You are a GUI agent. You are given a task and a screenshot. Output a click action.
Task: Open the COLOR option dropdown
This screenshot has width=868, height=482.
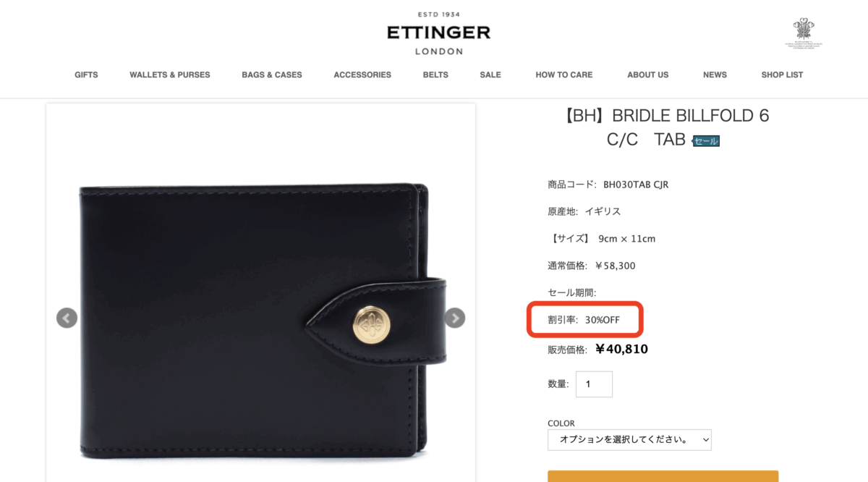(x=629, y=440)
